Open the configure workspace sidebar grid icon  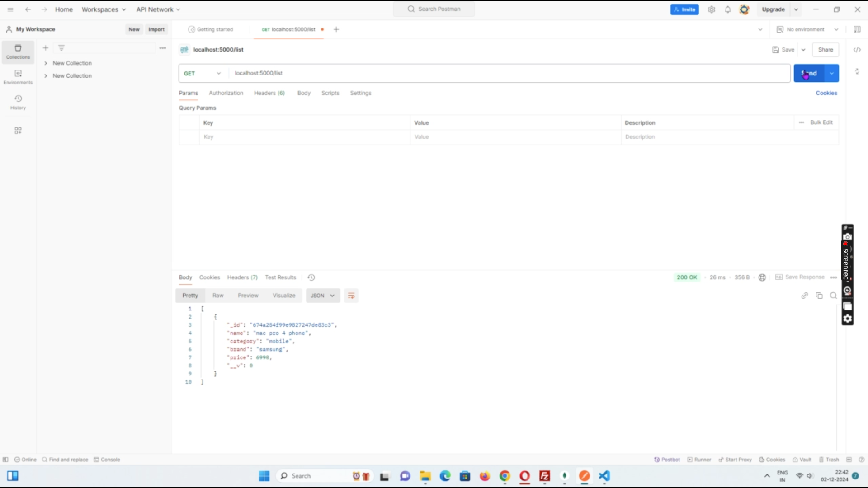[18, 131]
